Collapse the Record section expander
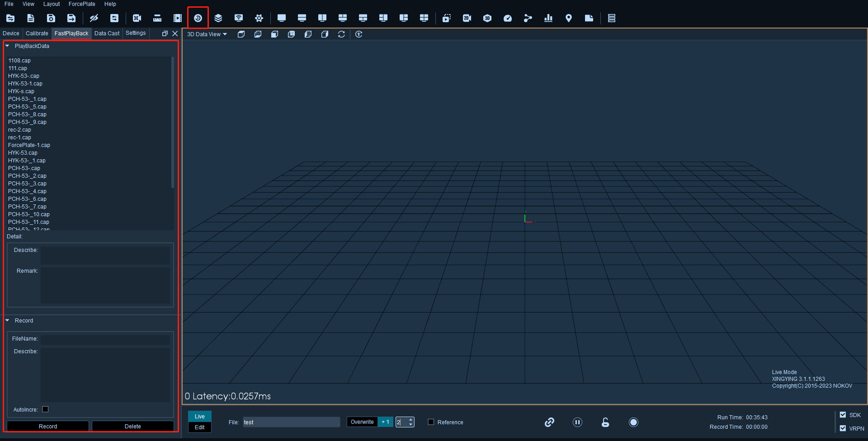 pos(7,320)
